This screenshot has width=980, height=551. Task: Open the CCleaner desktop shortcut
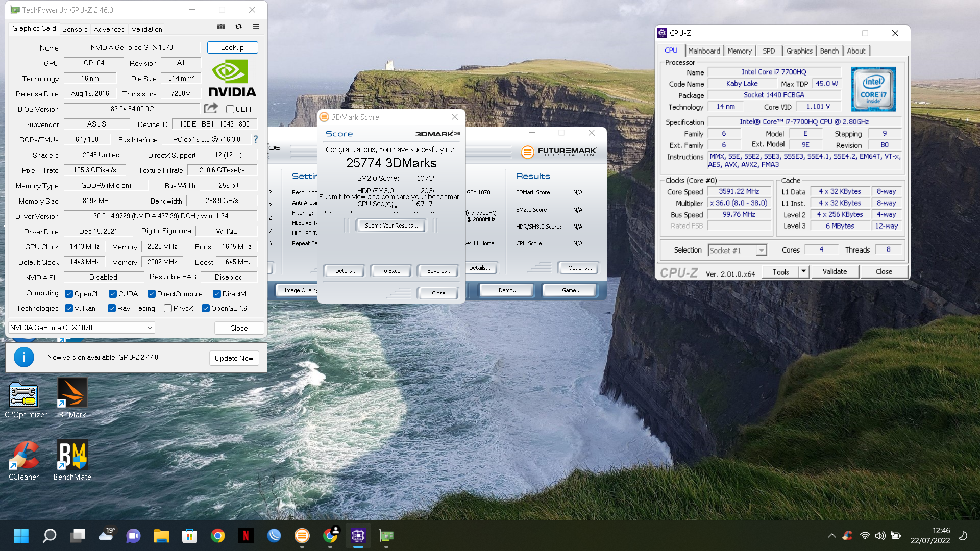tap(23, 461)
